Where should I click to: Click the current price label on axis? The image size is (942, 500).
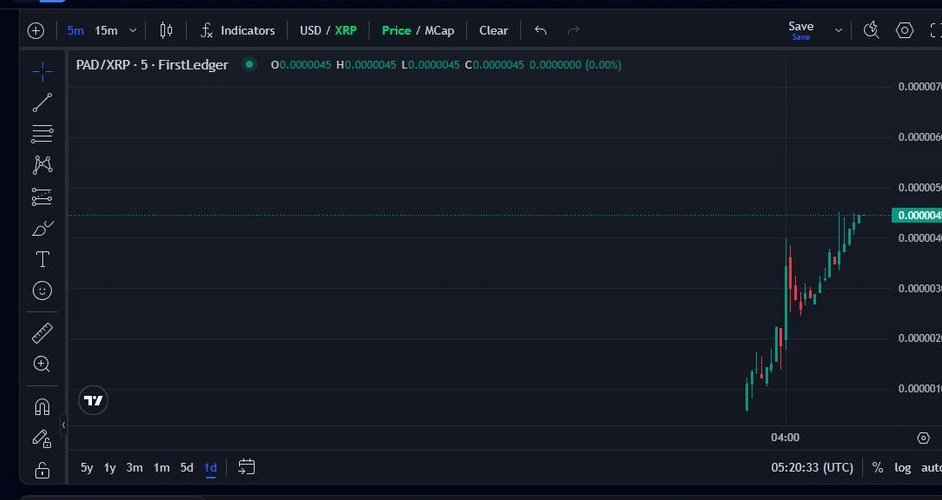917,215
